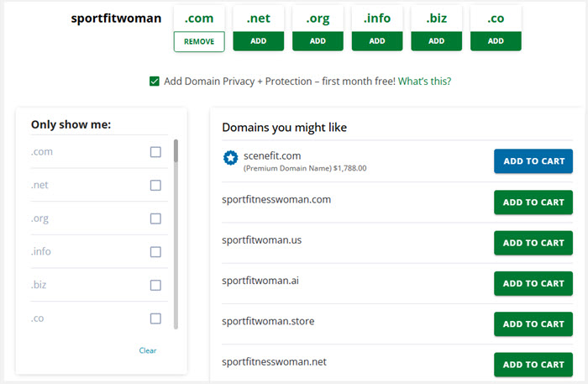Tick the .org filter checkbox

coord(155,218)
